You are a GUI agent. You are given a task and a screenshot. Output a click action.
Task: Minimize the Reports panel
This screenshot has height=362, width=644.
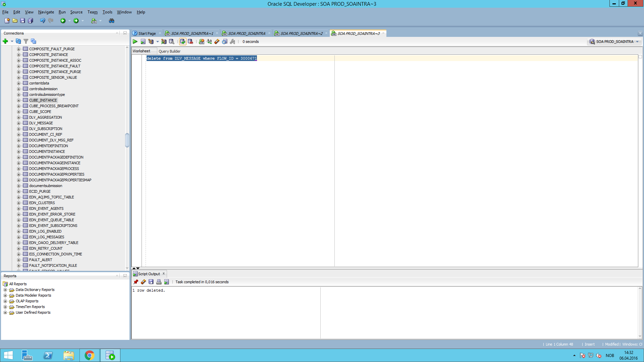click(x=125, y=276)
